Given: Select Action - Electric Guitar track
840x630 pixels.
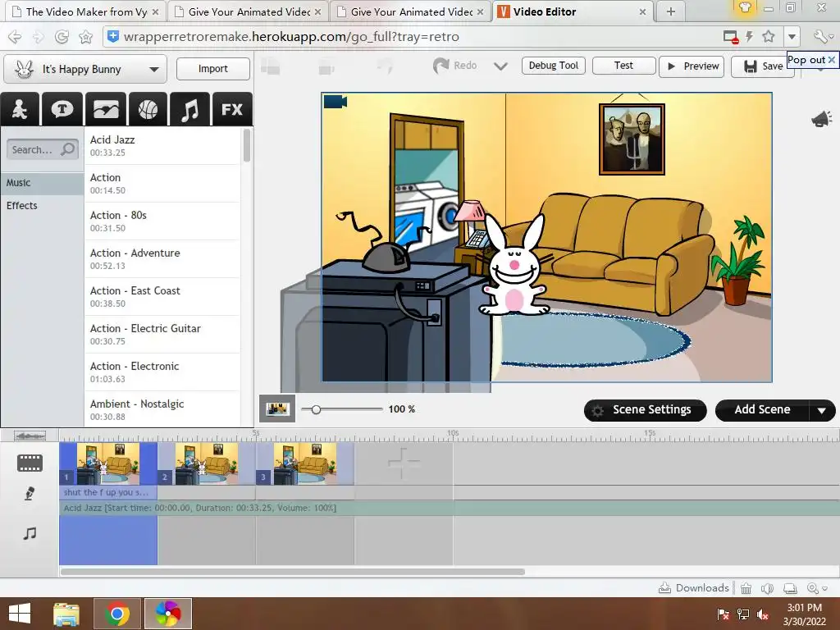Looking at the screenshot, I should coord(162,335).
